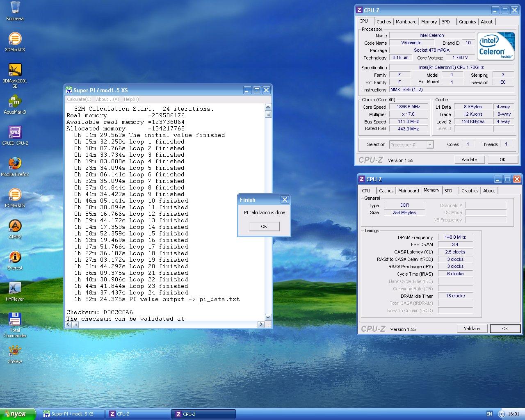Click OK in the Finish dialog
This screenshot has width=525, height=420.
coord(264,226)
